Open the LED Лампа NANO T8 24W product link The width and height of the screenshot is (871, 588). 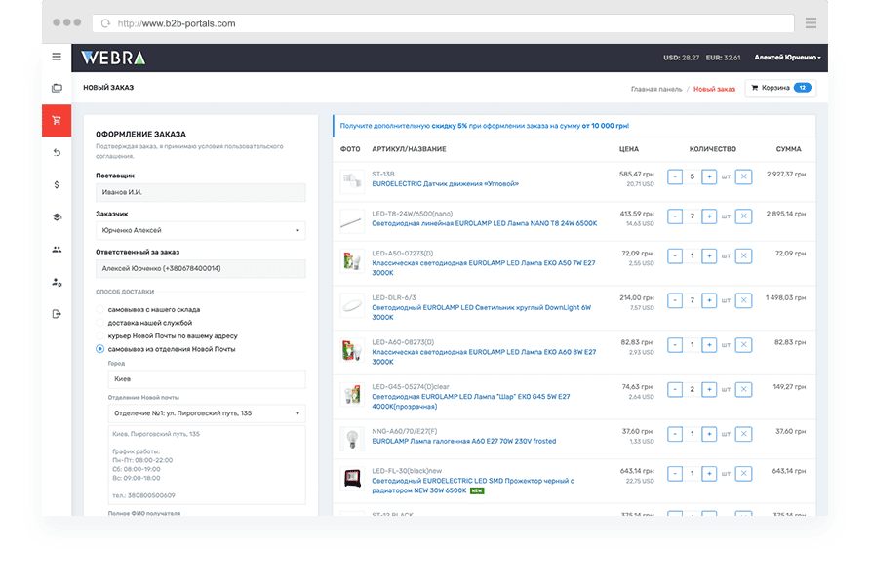point(485,223)
